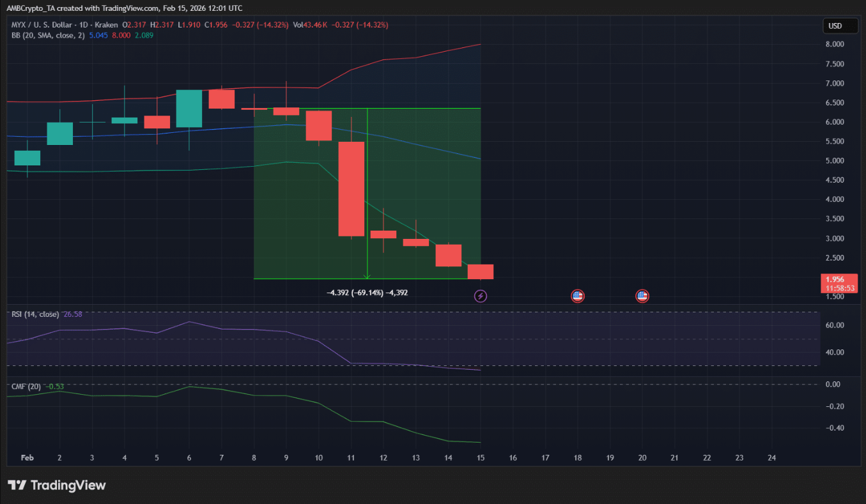Select the RSI (14, close) indicator label
Image resolution: width=866 pixels, height=504 pixels.
click(x=35, y=314)
